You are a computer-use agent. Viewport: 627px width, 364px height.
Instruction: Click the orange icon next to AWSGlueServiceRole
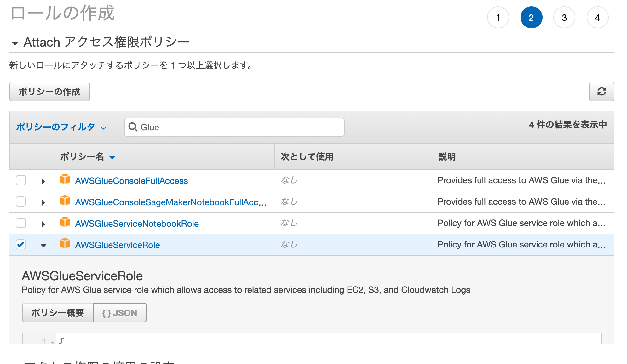click(x=65, y=244)
